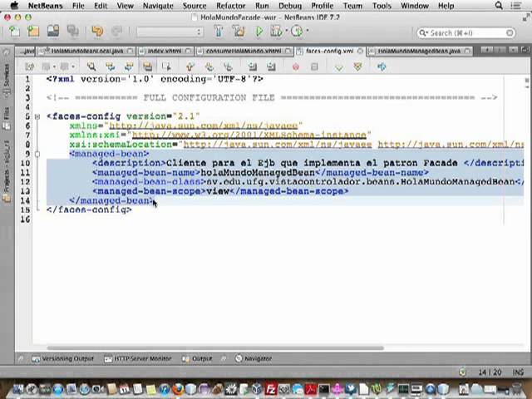Click the Next Bookmark icon
Image resolution: width=532 pixels, height=399 pixels.
tap(209, 66)
